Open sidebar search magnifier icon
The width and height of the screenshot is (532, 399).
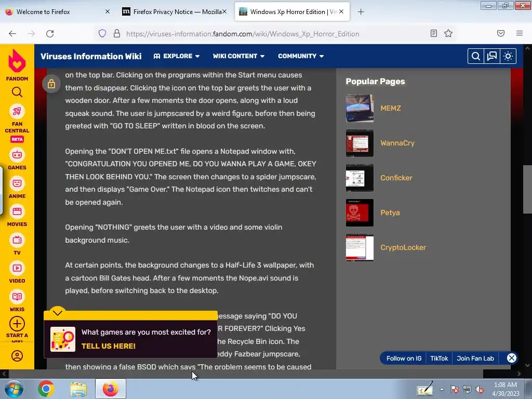(17, 92)
